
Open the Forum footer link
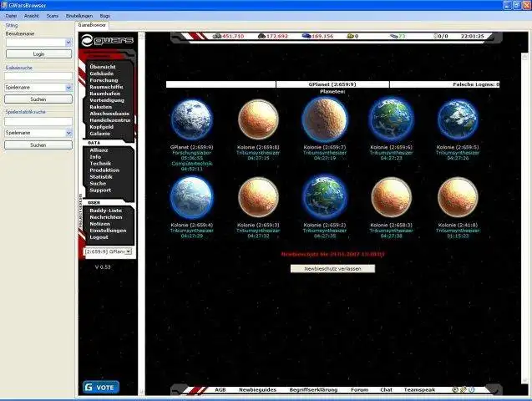[x=360, y=390]
